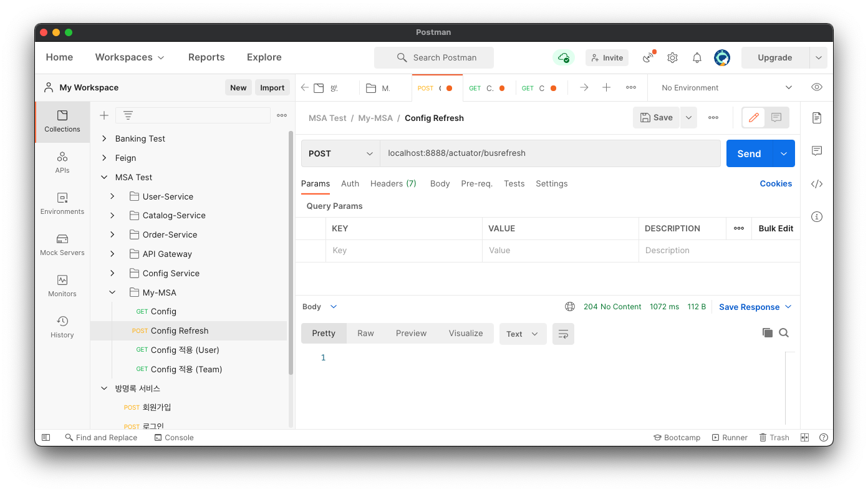Viewport: 868px width, 492px height.
Task: Open tab options ellipsis menu
Action: (x=631, y=88)
